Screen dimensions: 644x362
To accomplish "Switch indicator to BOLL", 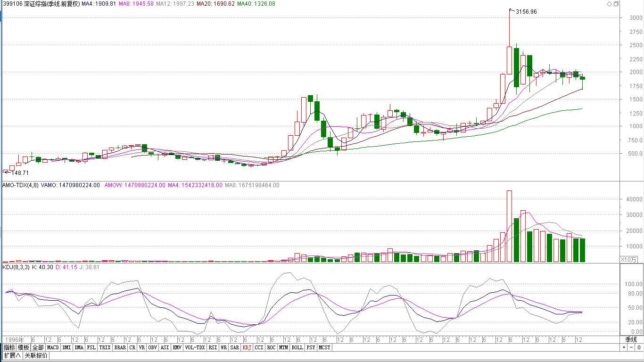I will point(297,347).
